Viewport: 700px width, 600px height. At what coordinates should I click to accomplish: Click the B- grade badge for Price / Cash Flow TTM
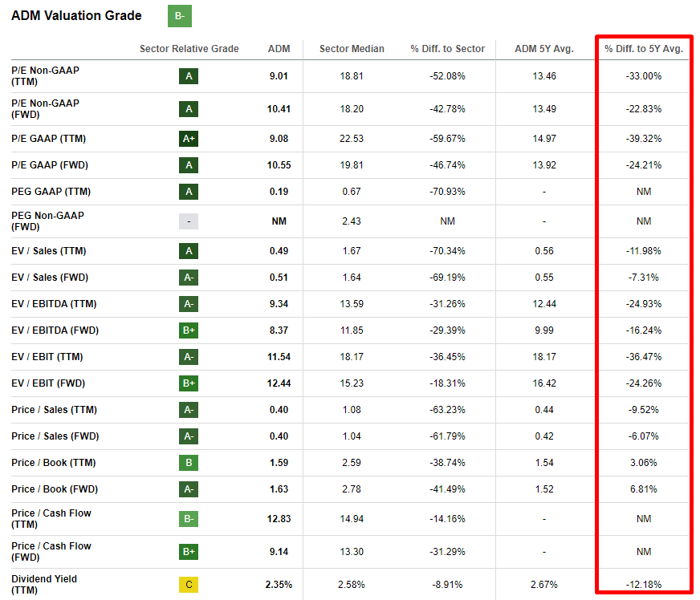(188, 518)
